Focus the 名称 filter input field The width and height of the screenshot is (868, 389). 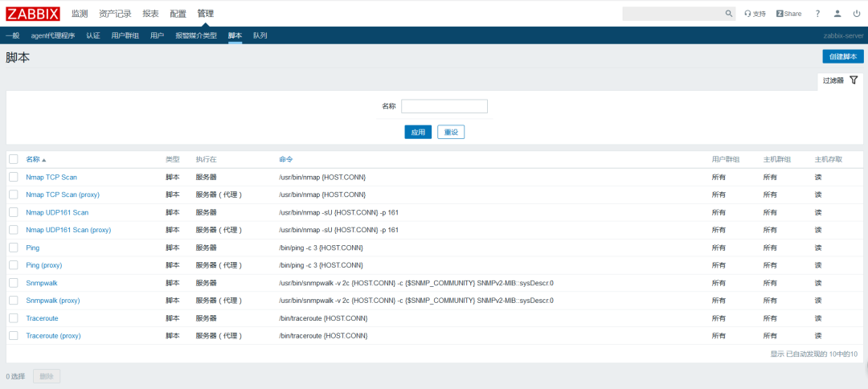[x=444, y=106]
